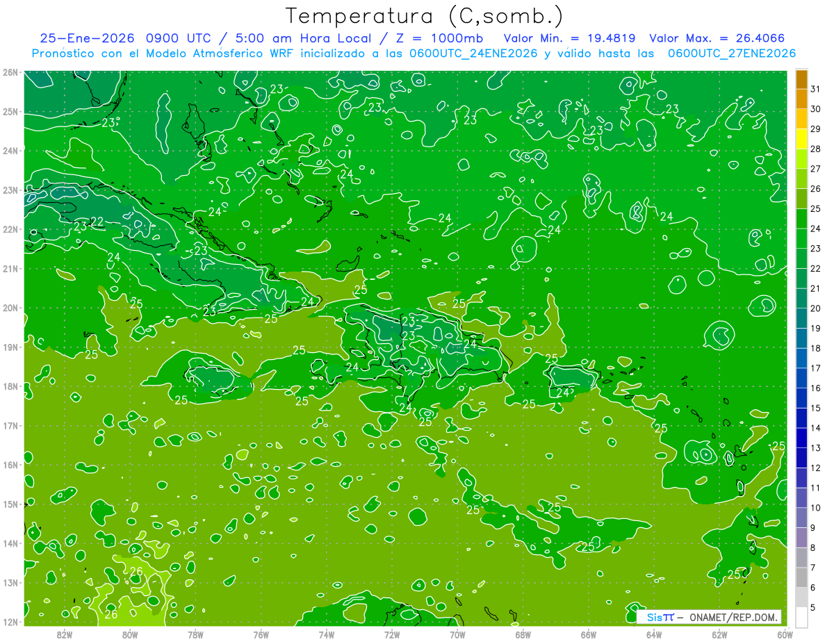Click longitude axis label '78W'
834x644 pixels.
pos(195,634)
